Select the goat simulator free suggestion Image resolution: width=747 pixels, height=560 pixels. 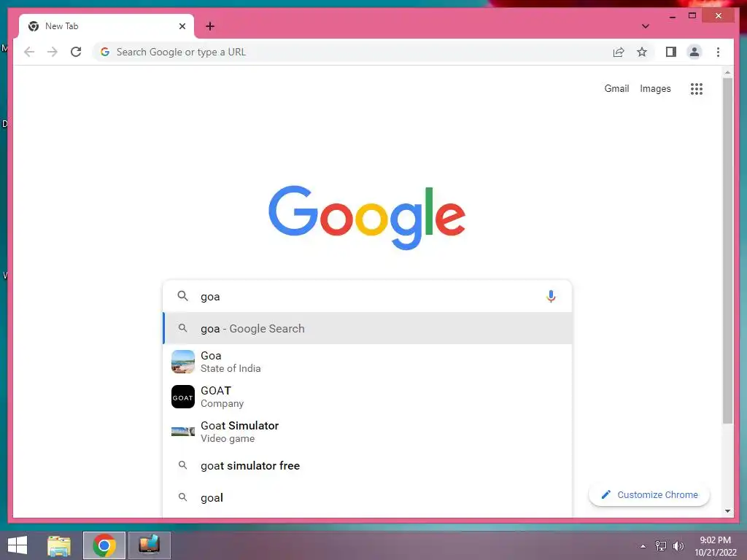pos(367,465)
